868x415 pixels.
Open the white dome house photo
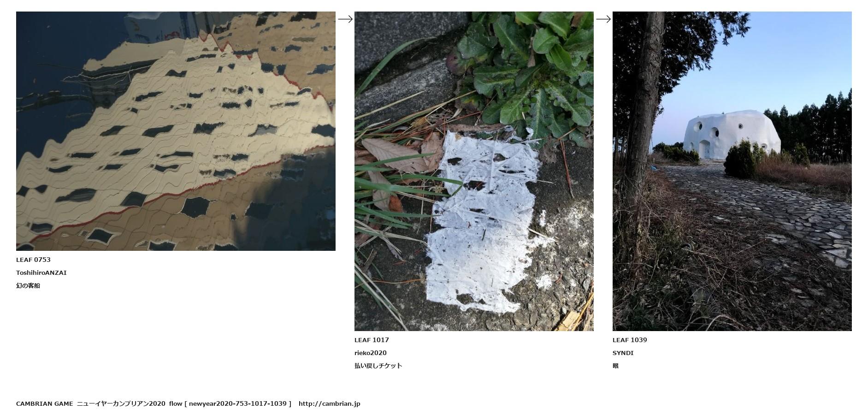(x=732, y=171)
